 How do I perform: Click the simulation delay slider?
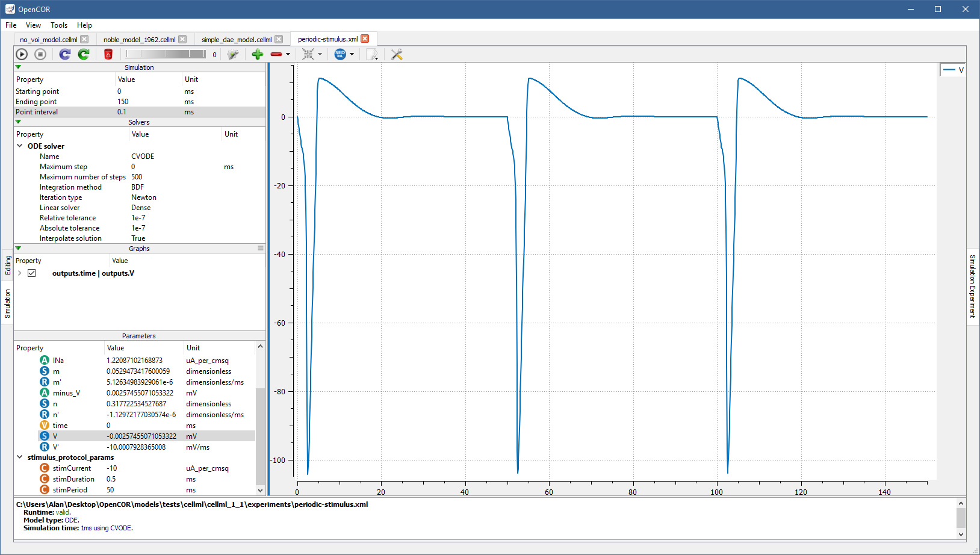pyautogui.click(x=166, y=54)
